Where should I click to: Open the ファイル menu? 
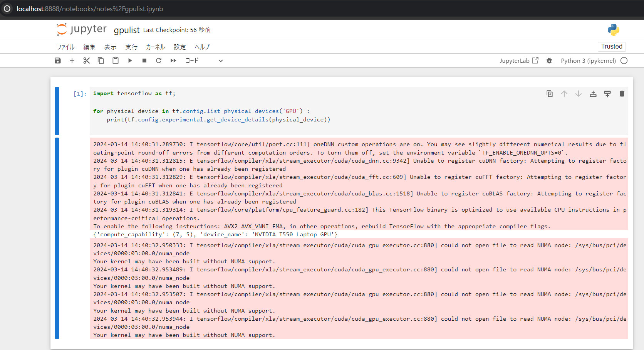click(65, 47)
